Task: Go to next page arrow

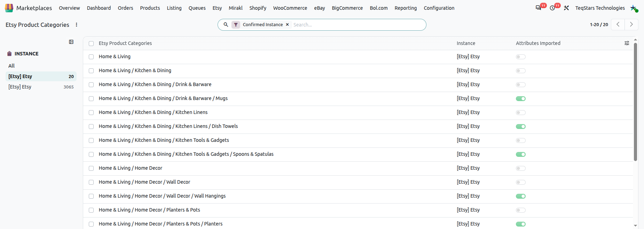Action: coord(631,24)
